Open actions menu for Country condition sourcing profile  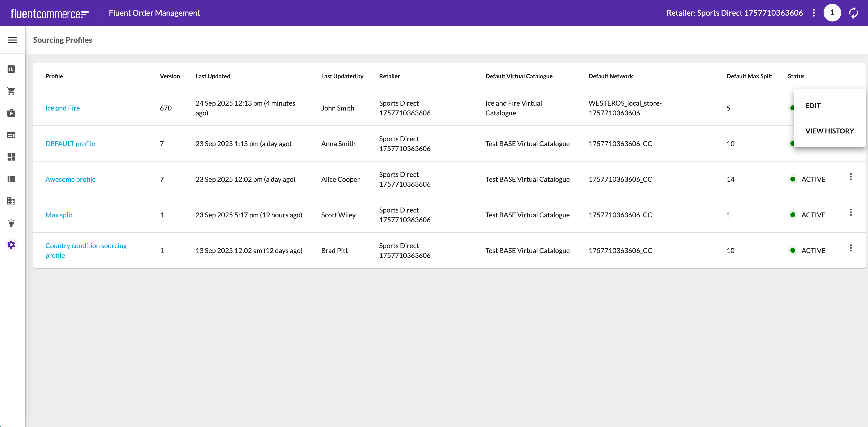(850, 248)
